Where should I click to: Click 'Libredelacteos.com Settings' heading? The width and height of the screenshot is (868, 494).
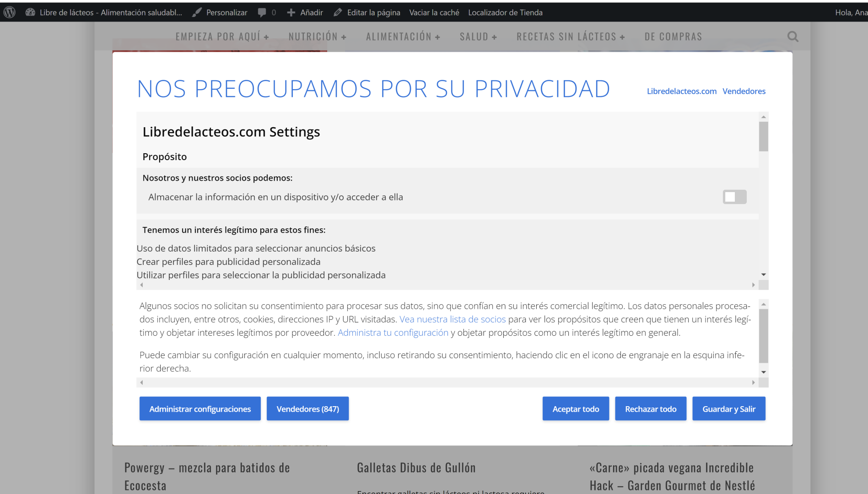[231, 132]
